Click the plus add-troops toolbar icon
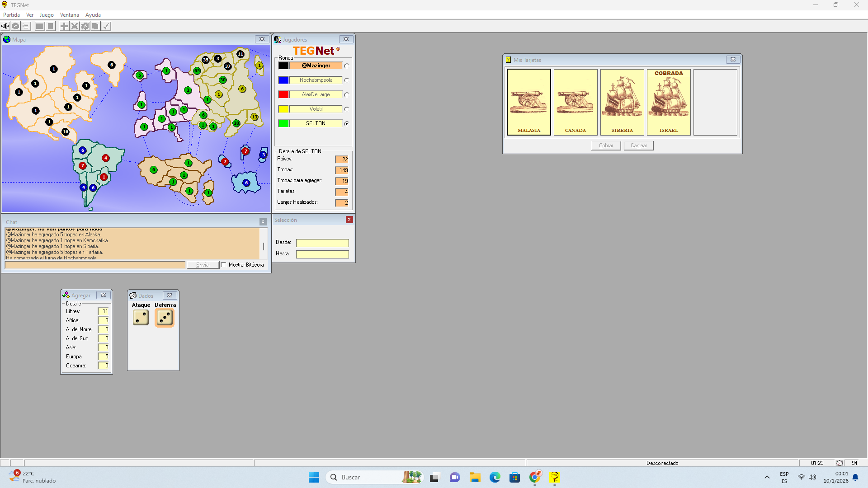The width and height of the screenshot is (868, 488). 64,26
